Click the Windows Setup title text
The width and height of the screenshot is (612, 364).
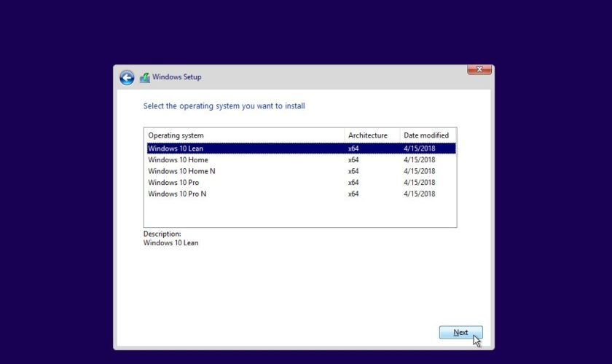coord(177,77)
